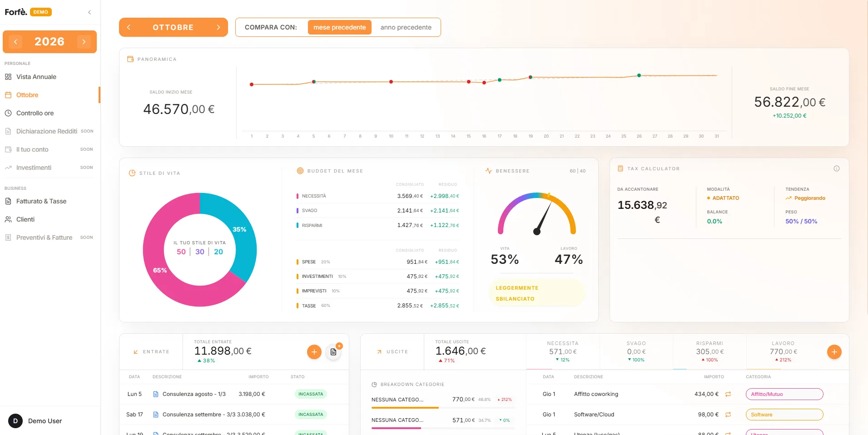Open the Consulenza agosto document icon
This screenshot has height=435, width=868.
click(156, 394)
